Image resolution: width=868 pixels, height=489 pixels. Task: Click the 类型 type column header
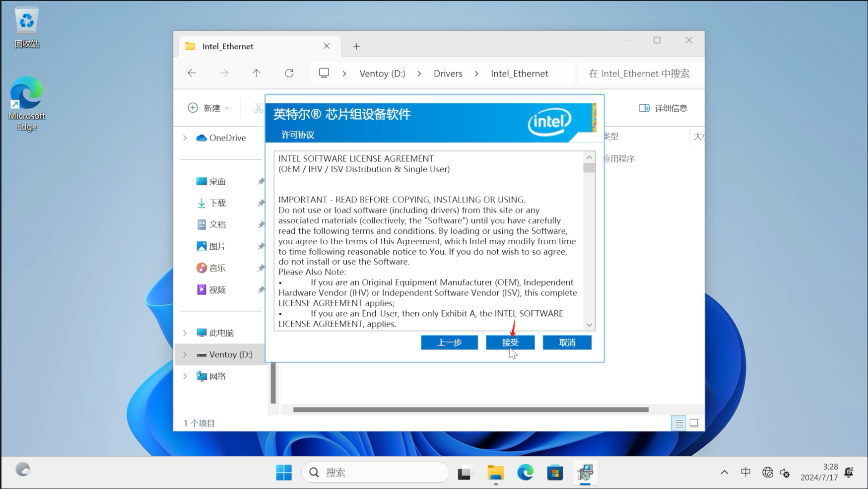click(611, 136)
